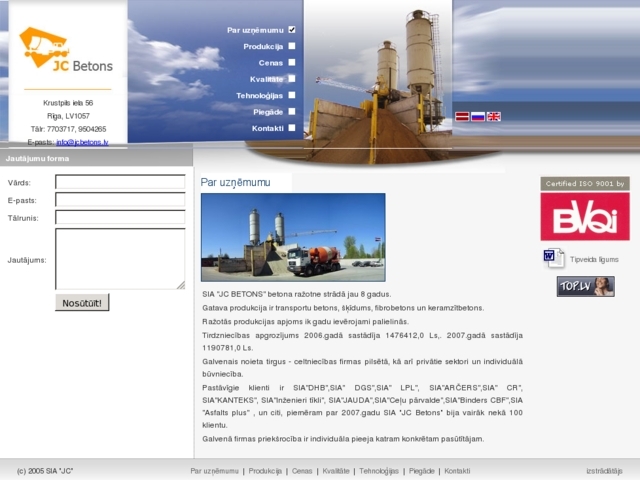Enlarge the concrete plant truck photo
This screenshot has width=640, height=480.
(x=292, y=237)
